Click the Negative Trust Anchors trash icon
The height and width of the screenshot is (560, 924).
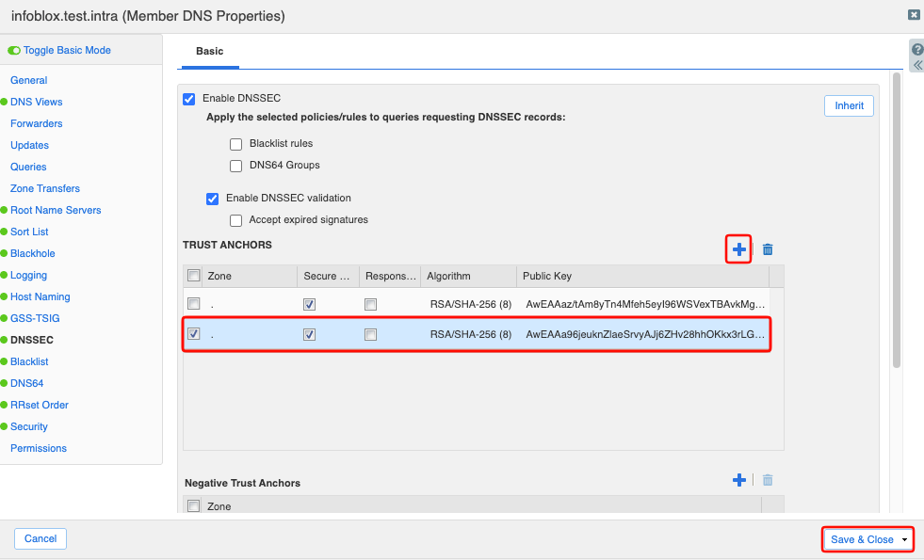(768, 480)
